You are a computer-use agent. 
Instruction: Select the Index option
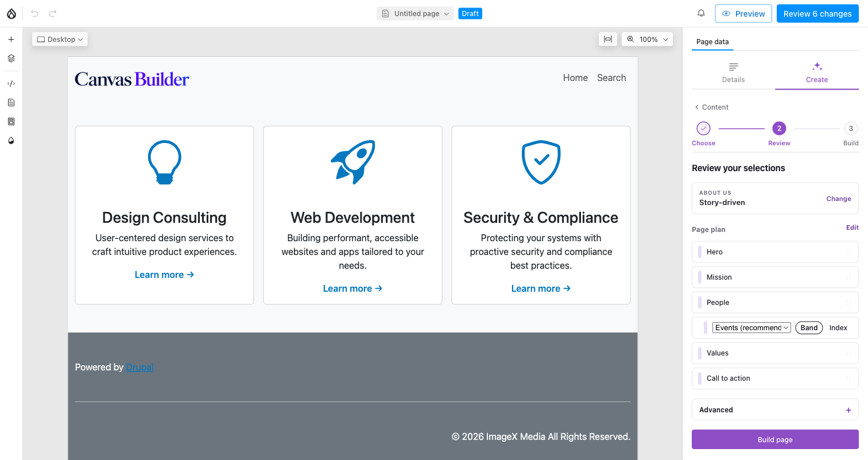click(838, 328)
